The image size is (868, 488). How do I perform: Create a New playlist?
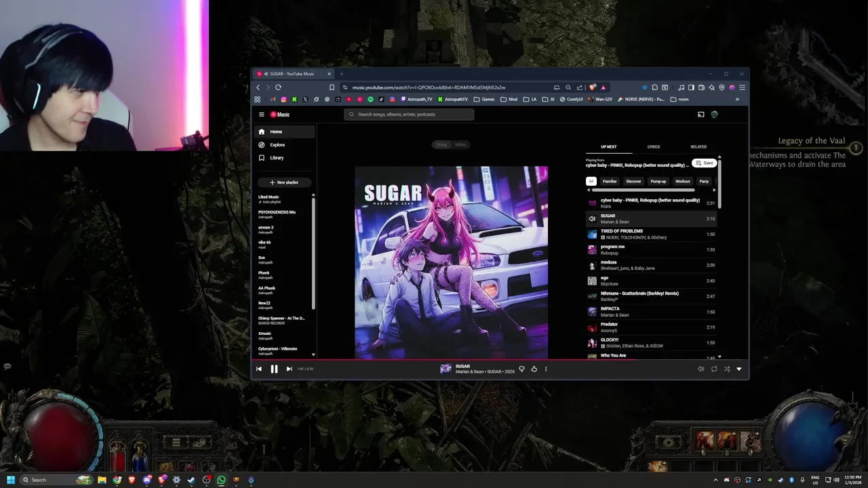(x=284, y=182)
